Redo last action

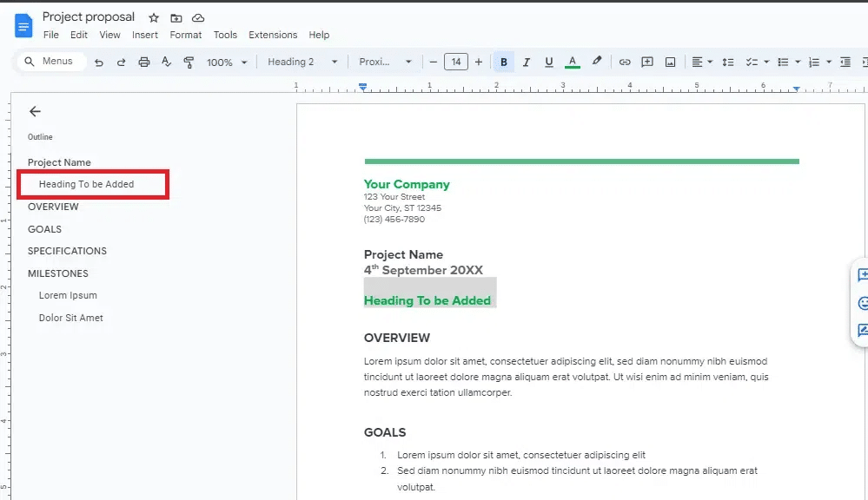point(122,62)
